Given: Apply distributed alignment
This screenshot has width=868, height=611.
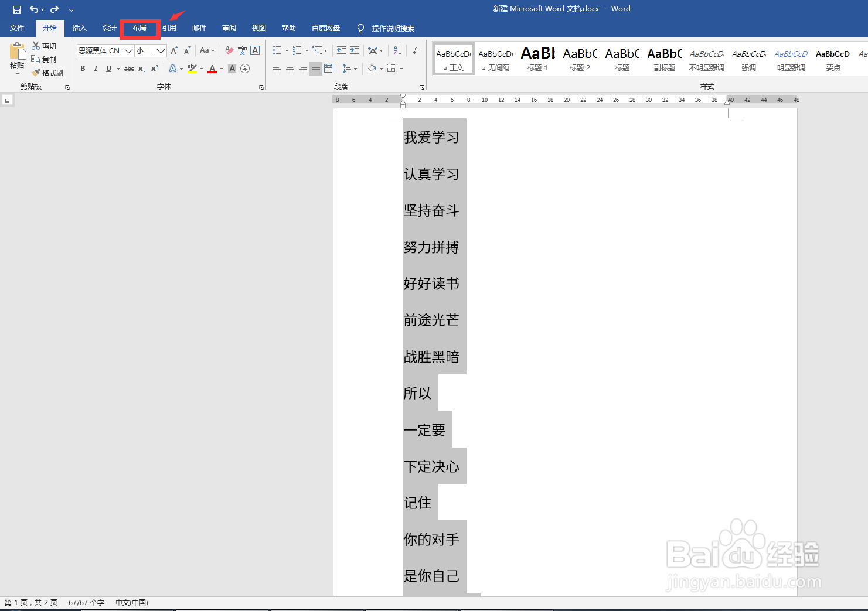Looking at the screenshot, I should (329, 69).
